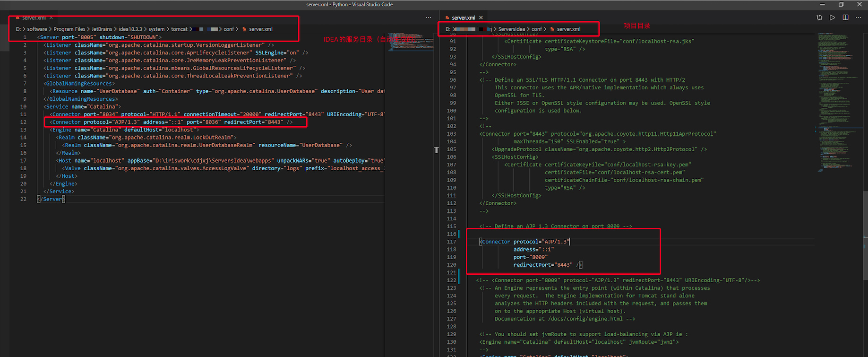Click software breadcrumb in left editor
This screenshot has width=868, height=357.
[37, 29]
